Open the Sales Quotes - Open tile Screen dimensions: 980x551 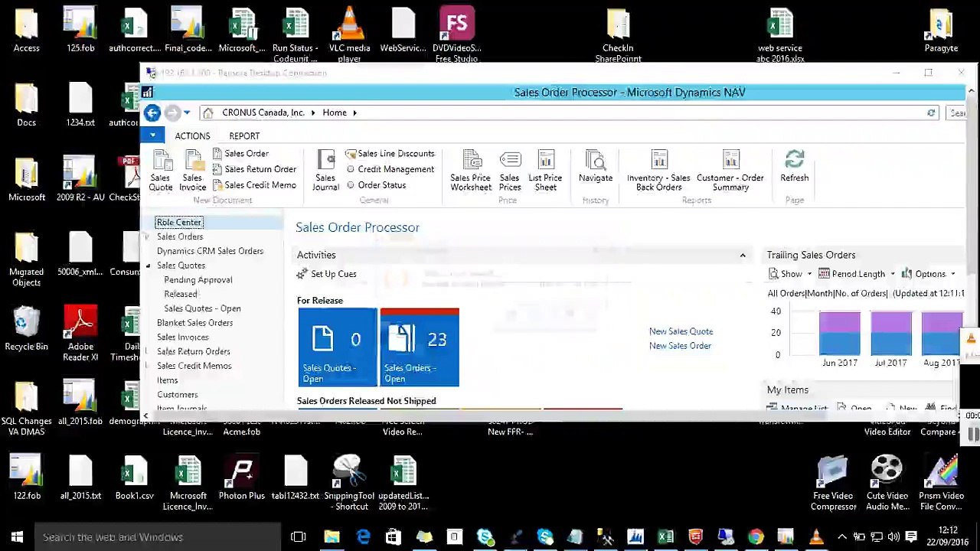(338, 347)
